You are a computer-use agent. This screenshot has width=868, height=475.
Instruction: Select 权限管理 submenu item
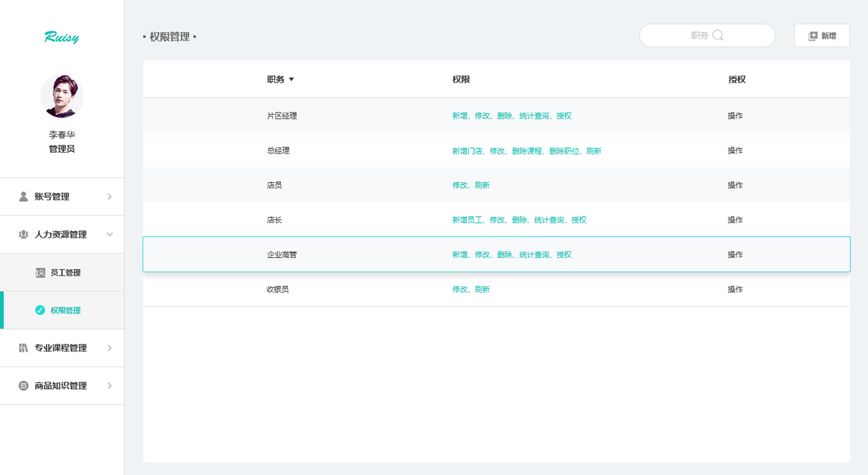(66, 310)
